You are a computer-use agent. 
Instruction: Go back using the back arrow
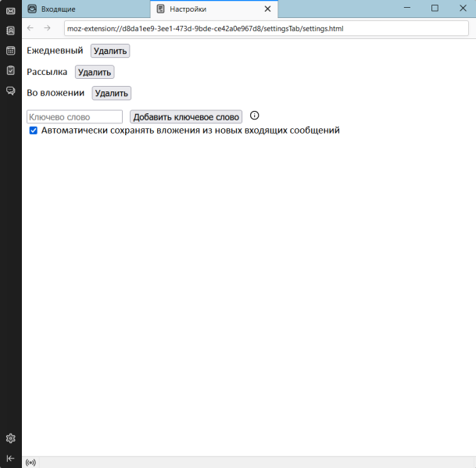30,28
